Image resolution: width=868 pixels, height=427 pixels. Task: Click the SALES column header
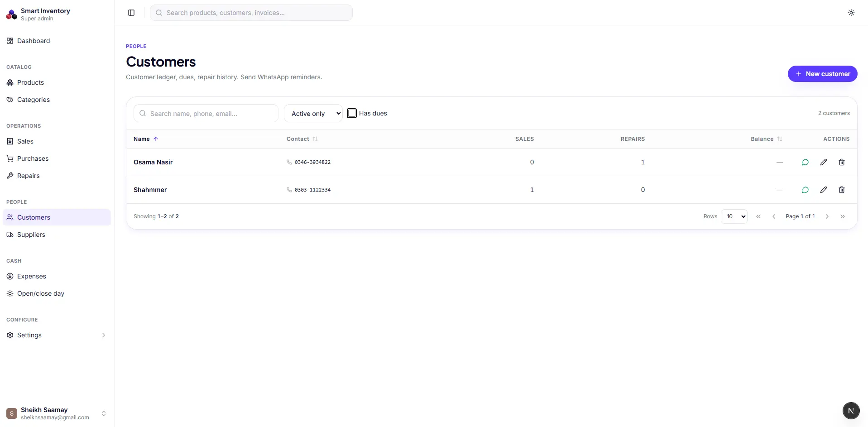524,139
